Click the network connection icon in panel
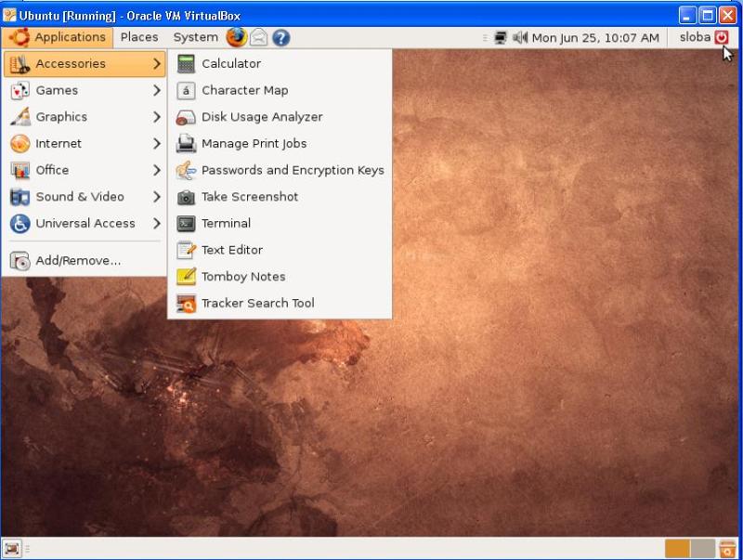The image size is (743, 560). tap(501, 37)
